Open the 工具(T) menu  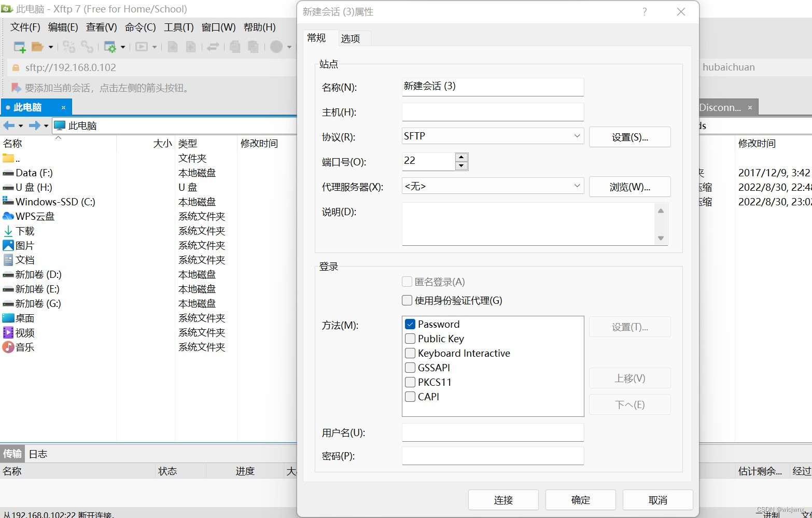click(179, 27)
